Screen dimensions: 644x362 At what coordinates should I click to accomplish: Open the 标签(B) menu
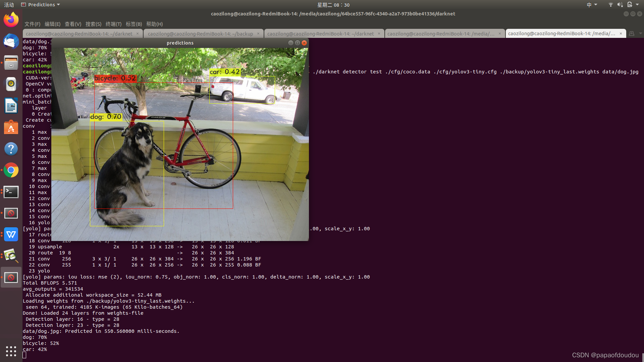tap(134, 24)
